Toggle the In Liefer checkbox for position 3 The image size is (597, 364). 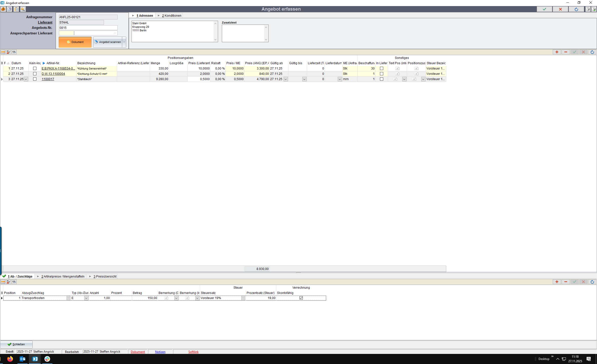[x=381, y=79]
